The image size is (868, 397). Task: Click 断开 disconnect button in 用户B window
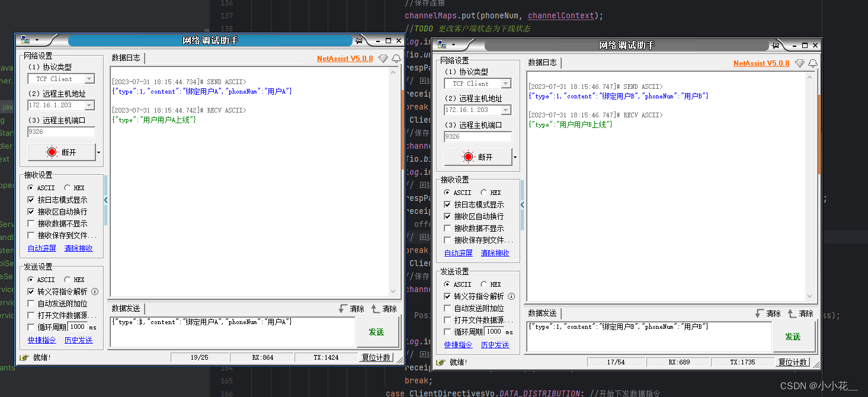pyautogui.click(x=478, y=157)
